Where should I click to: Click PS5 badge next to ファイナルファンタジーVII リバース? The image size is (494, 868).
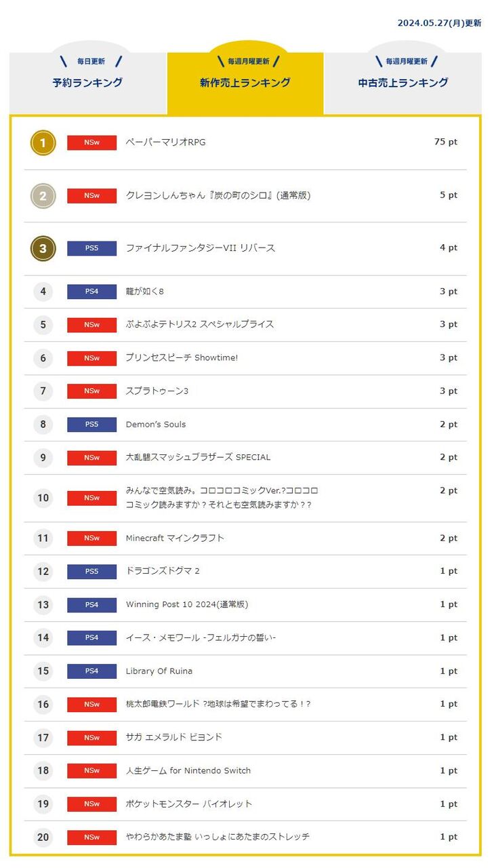click(x=91, y=248)
